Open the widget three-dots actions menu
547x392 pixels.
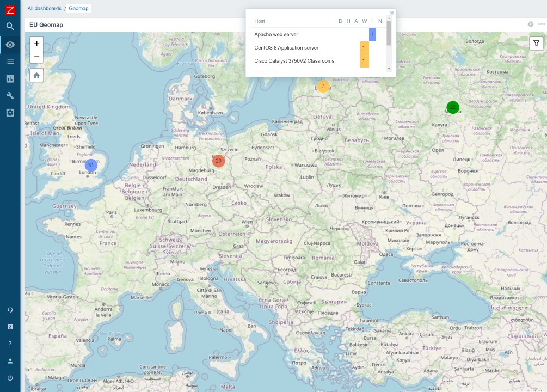542,24
